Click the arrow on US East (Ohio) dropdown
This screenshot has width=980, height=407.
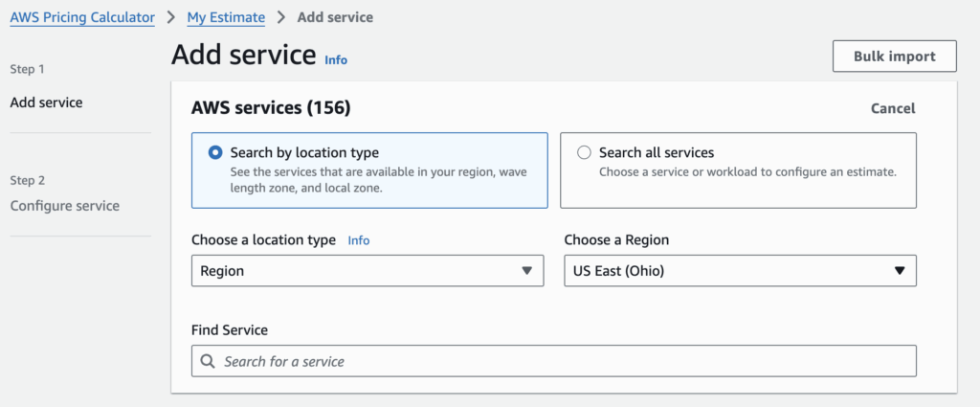tap(899, 271)
